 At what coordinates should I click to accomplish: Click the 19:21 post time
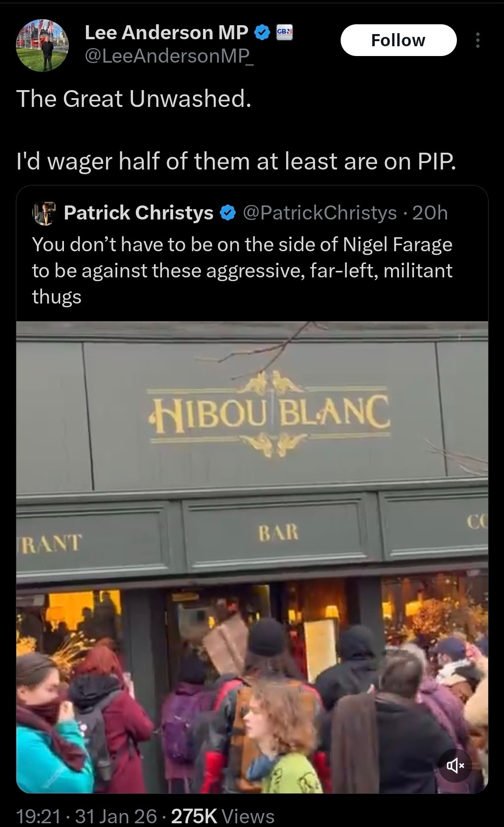point(39,816)
